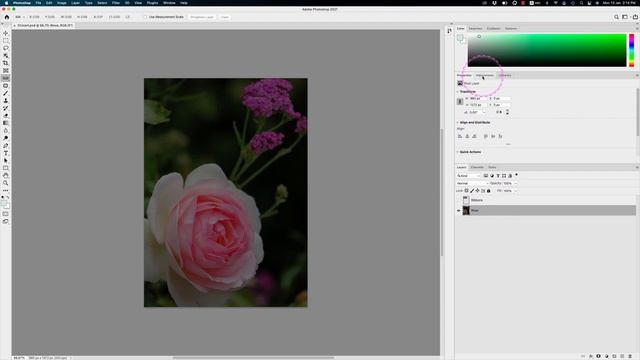The image size is (640, 360).
Task: Select the Horizontal Type tool
Action: pyautogui.click(x=6, y=153)
